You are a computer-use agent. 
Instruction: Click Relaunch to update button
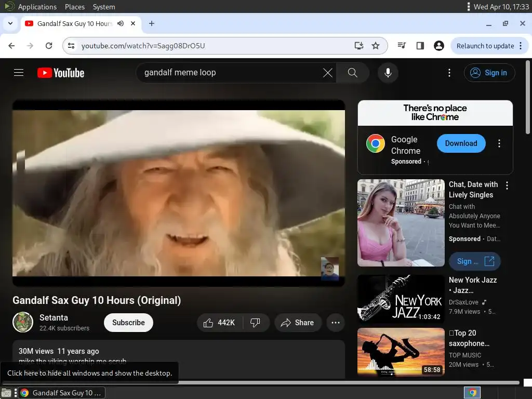click(485, 46)
